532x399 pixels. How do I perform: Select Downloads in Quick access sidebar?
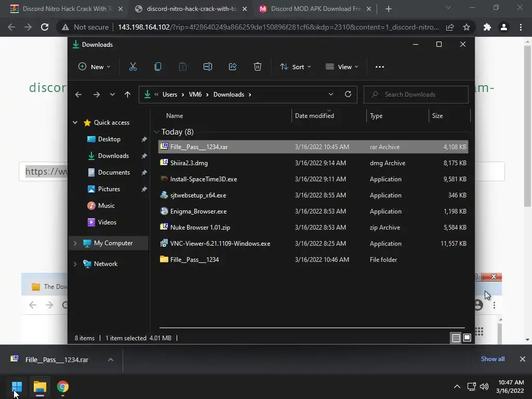click(113, 156)
